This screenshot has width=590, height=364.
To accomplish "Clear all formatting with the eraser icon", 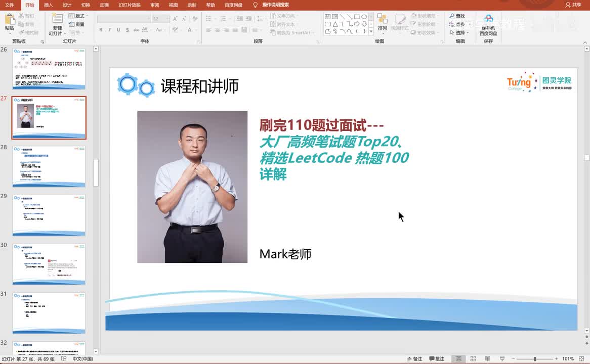I will (x=194, y=19).
